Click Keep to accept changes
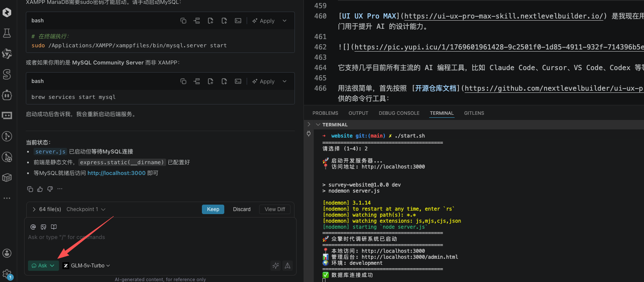The height and width of the screenshot is (282, 644). [213, 209]
